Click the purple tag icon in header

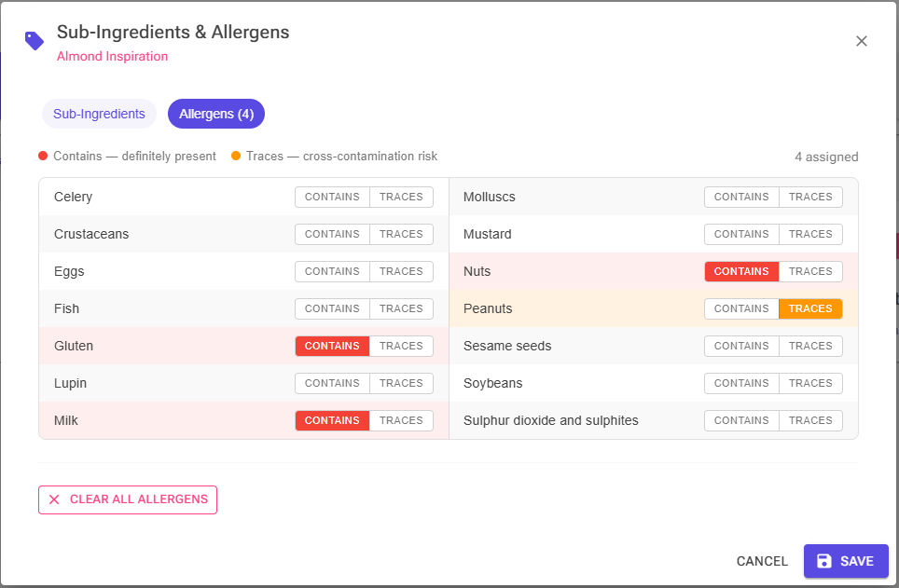point(35,41)
